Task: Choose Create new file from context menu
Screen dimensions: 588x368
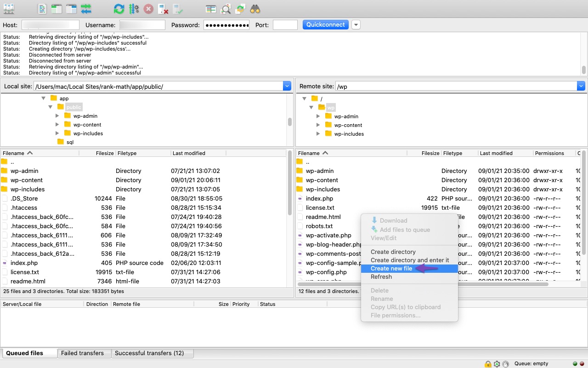Action: (x=409, y=269)
